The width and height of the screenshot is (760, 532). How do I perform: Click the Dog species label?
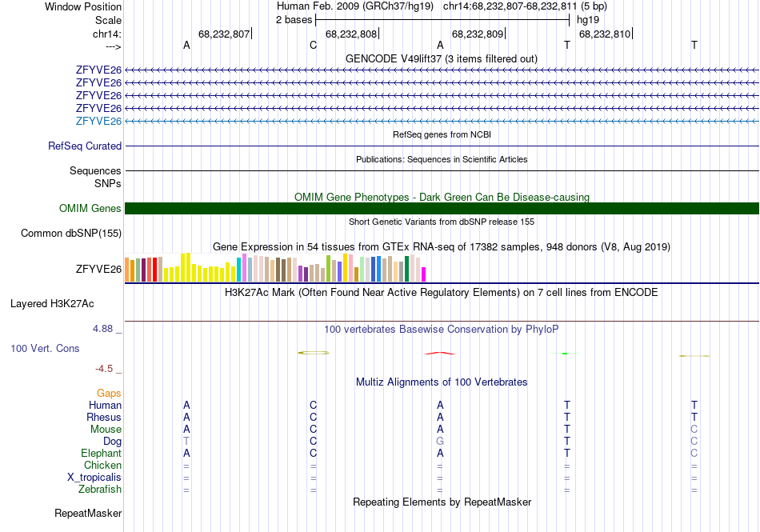coord(112,442)
